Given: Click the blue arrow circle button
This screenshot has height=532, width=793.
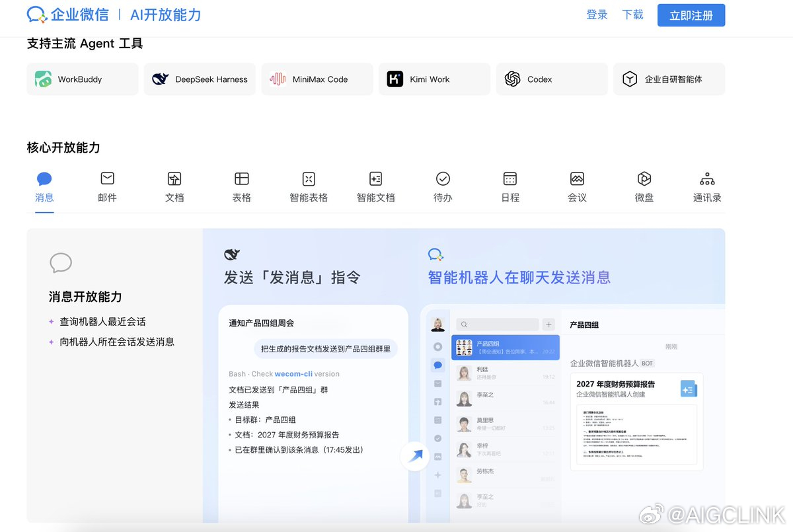Looking at the screenshot, I should tap(415, 456).
